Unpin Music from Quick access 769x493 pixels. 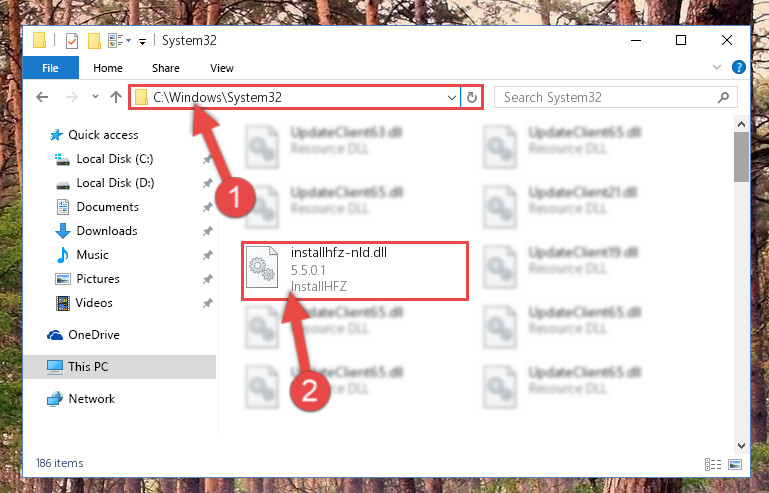[x=208, y=255]
